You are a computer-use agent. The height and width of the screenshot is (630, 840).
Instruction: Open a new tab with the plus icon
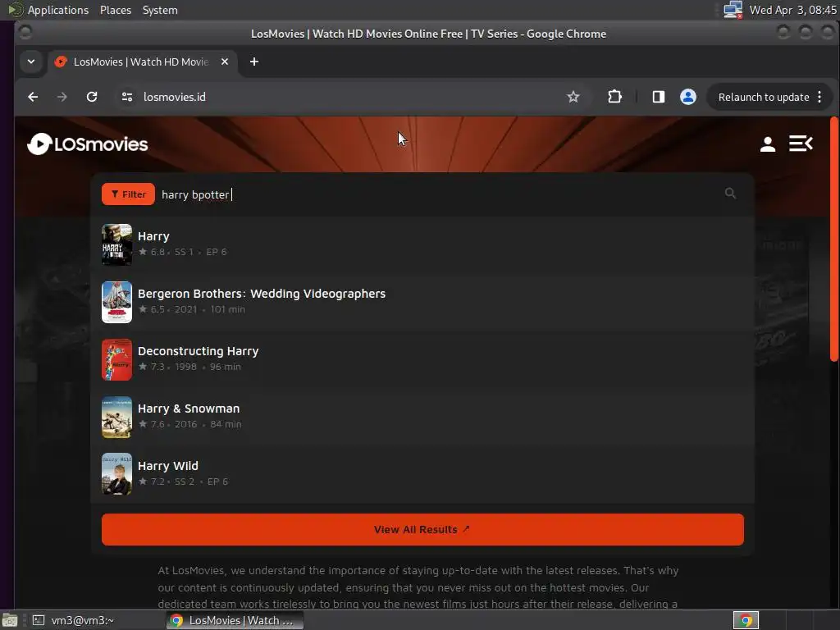pyautogui.click(x=254, y=62)
